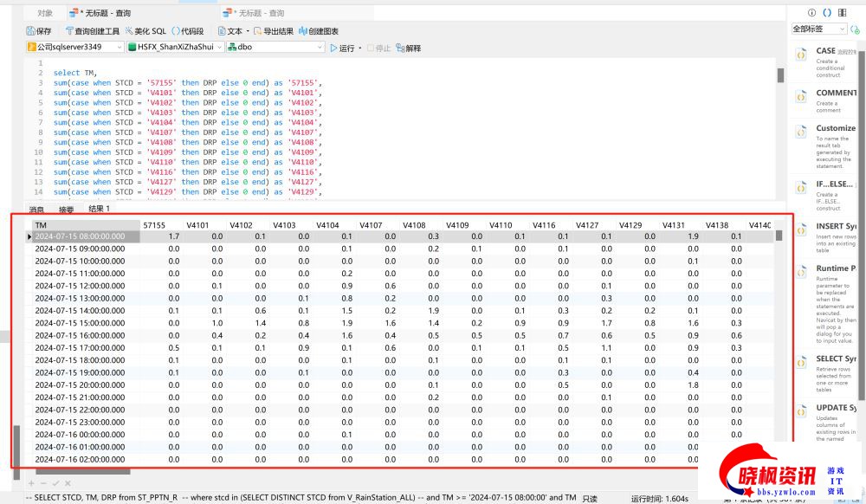The image size is (866, 504).
Task: Open the HSFX_ShanXiZhaShui database dropdown
Action: click(175, 48)
